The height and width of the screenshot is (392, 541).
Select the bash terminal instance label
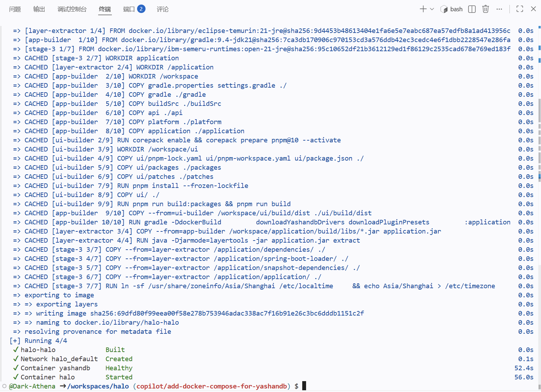(456, 9)
